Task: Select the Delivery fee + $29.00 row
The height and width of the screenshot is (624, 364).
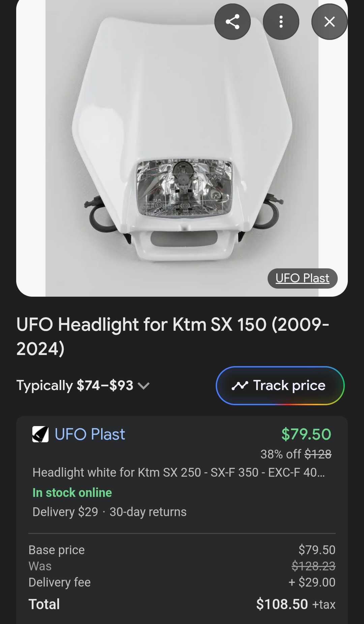Action: [x=182, y=583]
